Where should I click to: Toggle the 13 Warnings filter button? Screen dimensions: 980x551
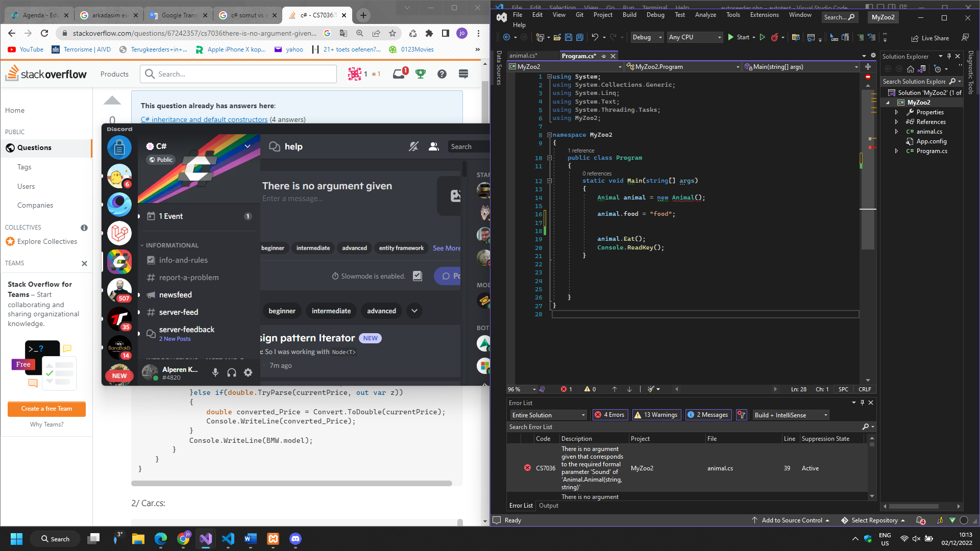click(x=656, y=415)
